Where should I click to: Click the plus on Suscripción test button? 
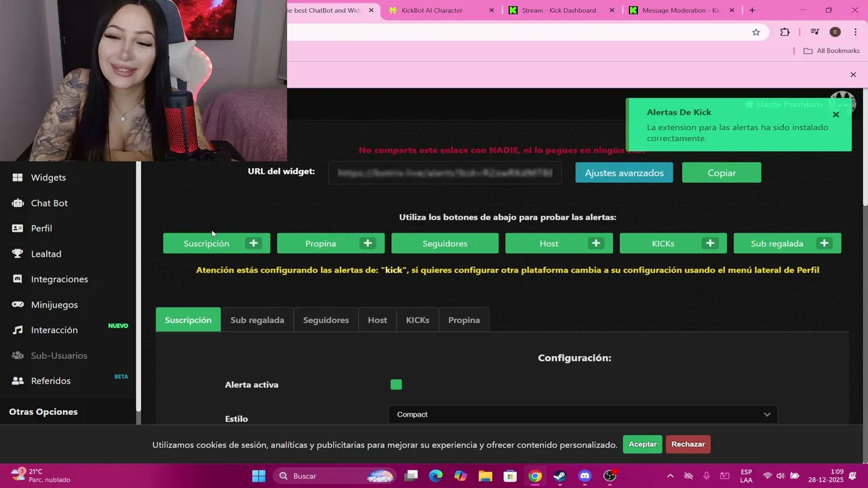(254, 243)
